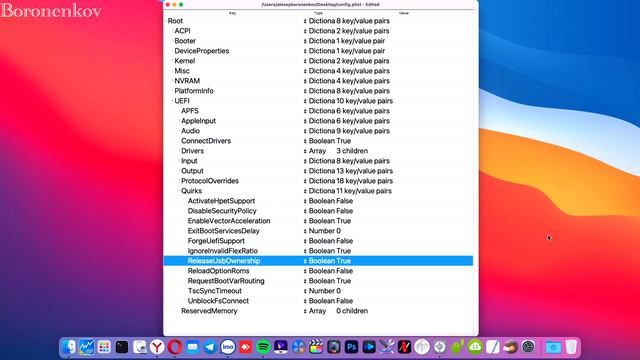Launch the Opera browser Dock icon
Screen dimensions: 640x360
click(175, 347)
